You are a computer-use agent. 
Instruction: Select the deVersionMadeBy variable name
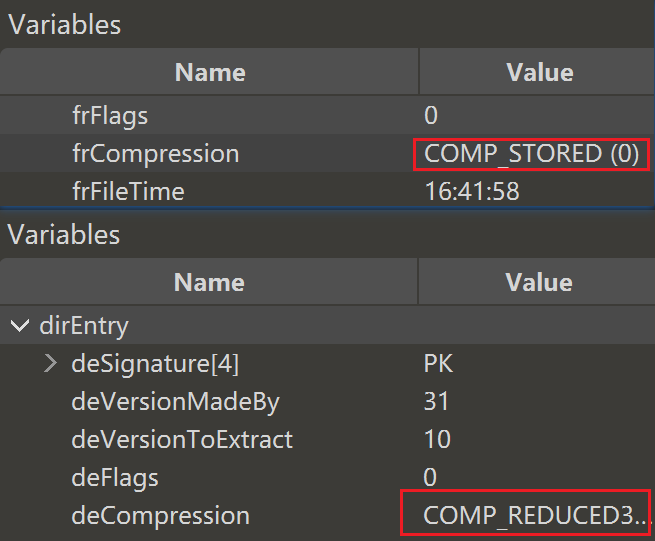tap(175, 402)
